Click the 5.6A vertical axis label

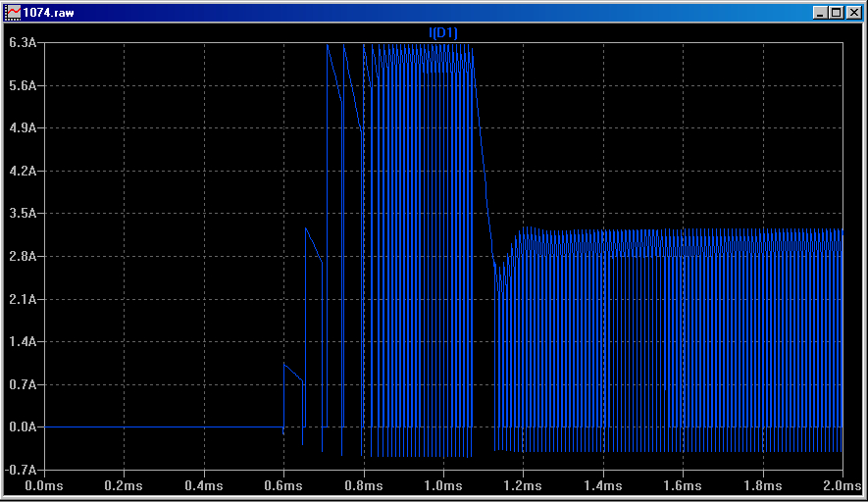tap(23, 85)
